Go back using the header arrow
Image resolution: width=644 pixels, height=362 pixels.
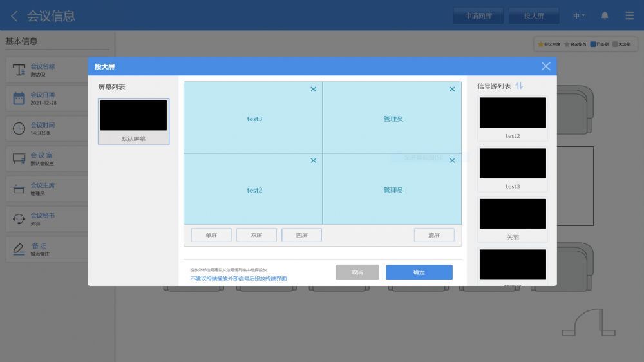click(14, 16)
